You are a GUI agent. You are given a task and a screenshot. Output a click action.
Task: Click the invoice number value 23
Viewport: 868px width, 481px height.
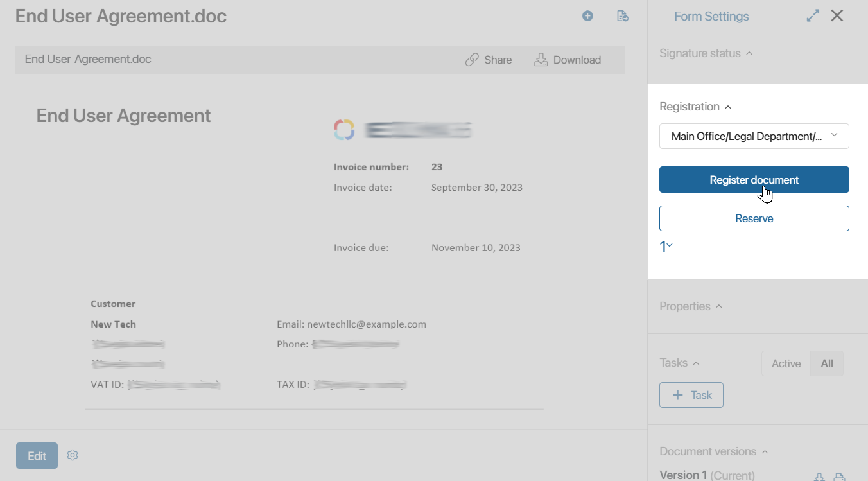[x=437, y=167]
